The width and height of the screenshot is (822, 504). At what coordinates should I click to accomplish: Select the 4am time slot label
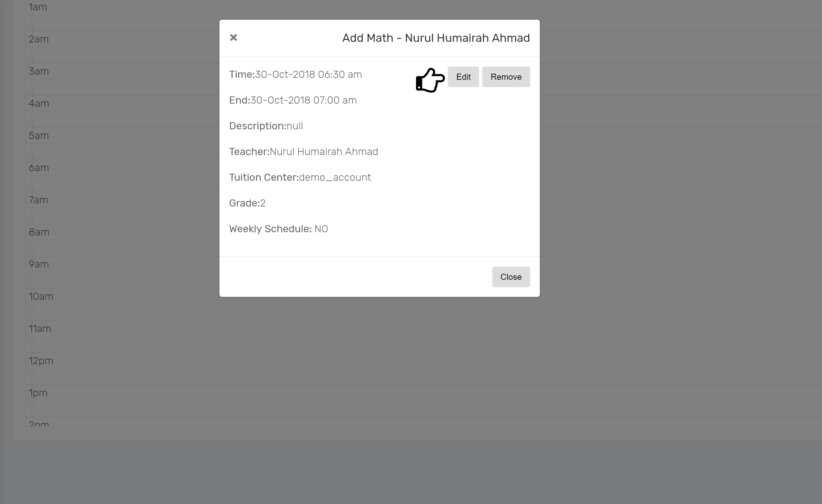click(39, 103)
